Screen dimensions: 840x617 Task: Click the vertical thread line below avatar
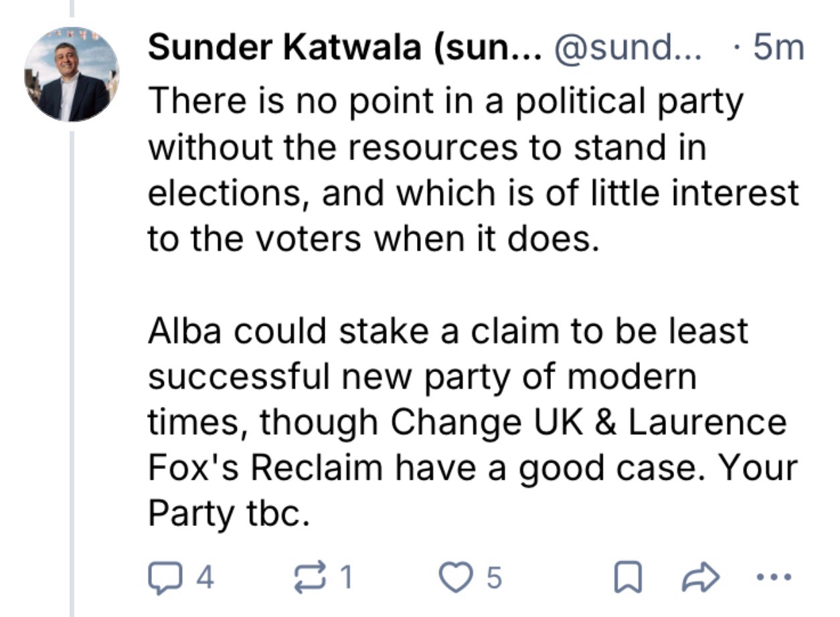click(72, 368)
